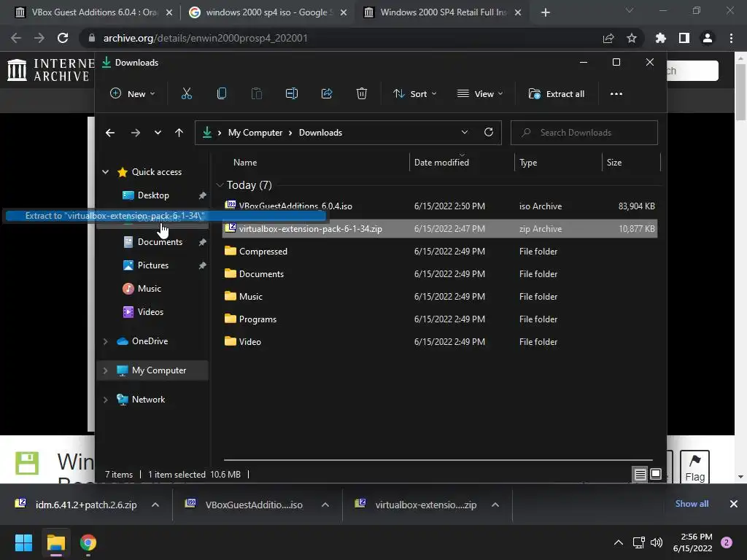Go up one folder level arrow
The height and width of the screenshot is (560, 747).
pyautogui.click(x=179, y=133)
